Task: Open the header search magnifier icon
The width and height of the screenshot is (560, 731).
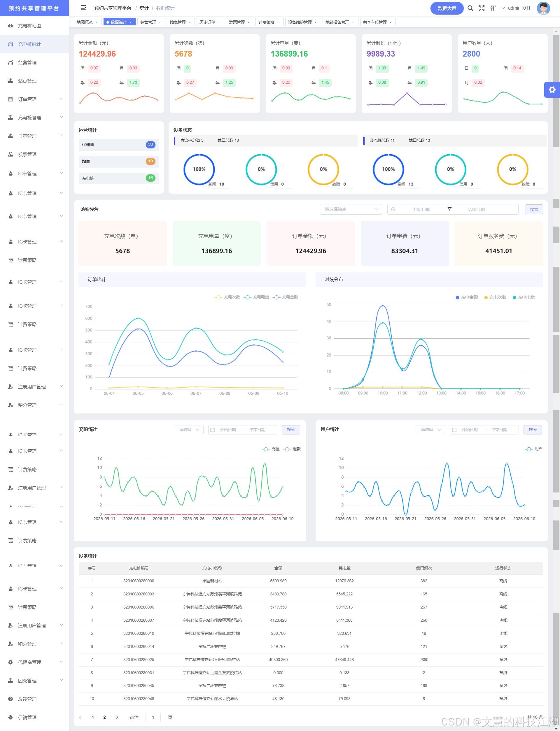Action: 470,8
